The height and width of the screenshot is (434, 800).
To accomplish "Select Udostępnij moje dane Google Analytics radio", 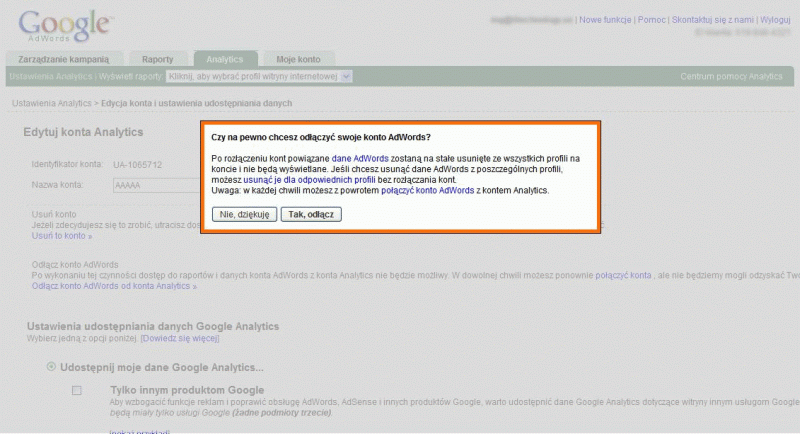I will point(51,367).
